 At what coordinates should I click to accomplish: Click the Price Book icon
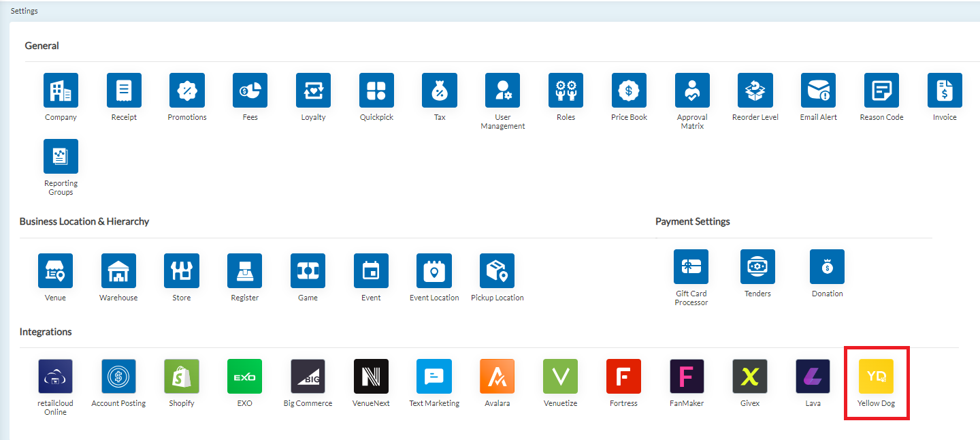629,90
